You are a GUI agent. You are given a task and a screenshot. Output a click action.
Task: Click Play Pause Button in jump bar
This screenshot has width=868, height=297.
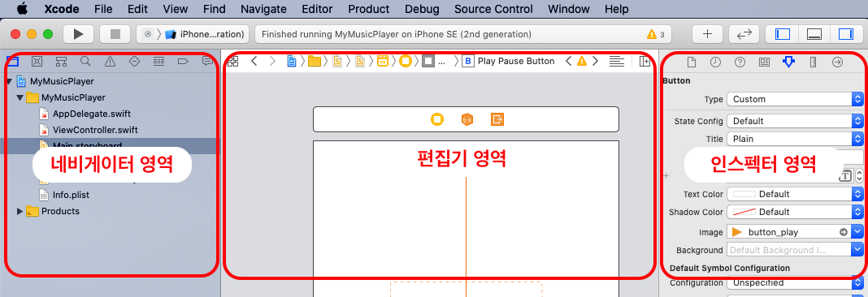click(x=516, y=62)
